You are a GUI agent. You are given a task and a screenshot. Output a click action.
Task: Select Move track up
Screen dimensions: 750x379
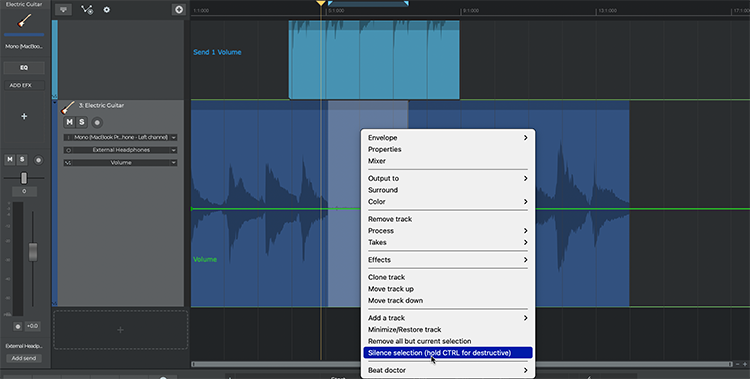click(x=448, y=289)
